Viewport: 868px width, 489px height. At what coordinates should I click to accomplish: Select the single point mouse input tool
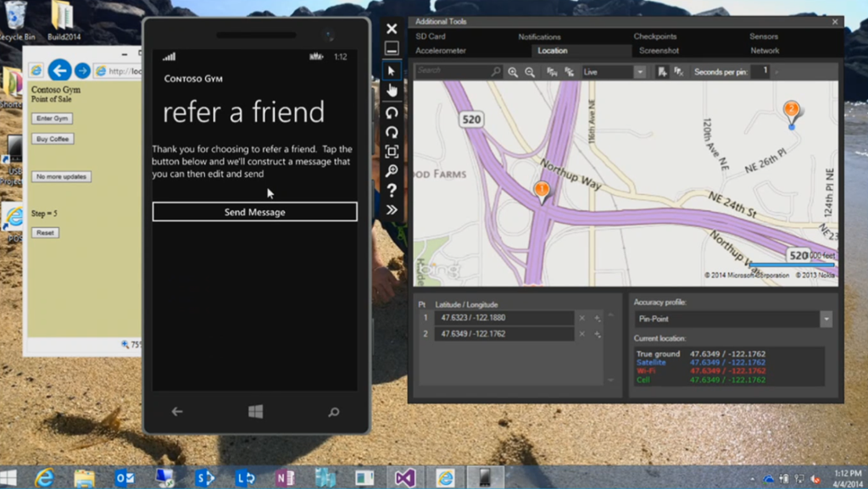click(x=392, y=71)
